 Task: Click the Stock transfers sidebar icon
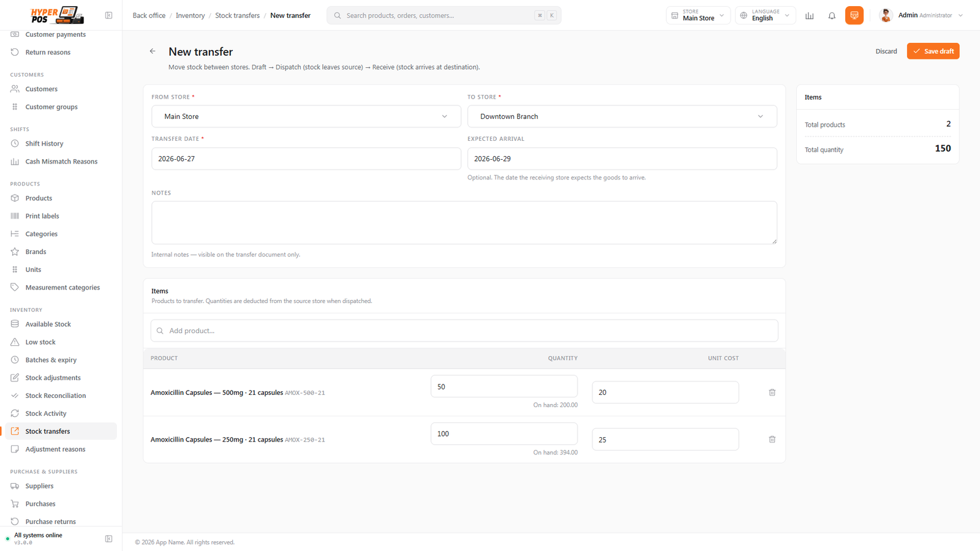(15, 431)
